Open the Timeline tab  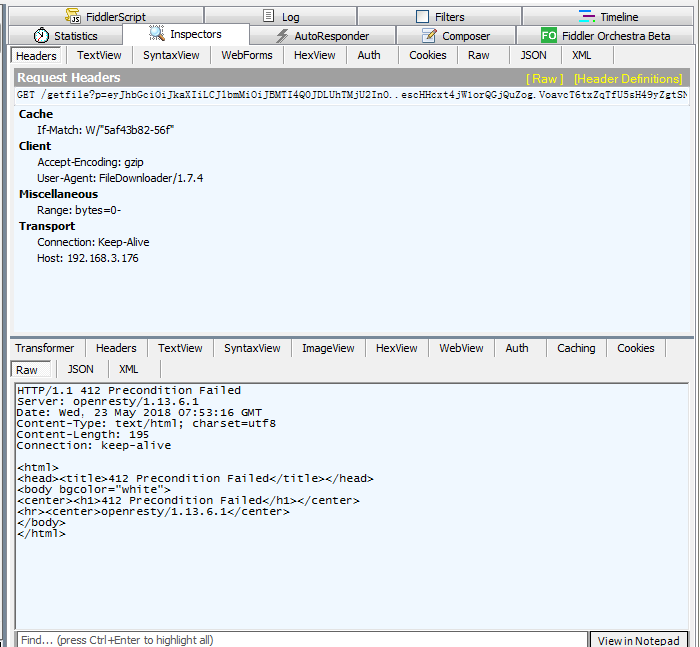(x=608, y=17)
